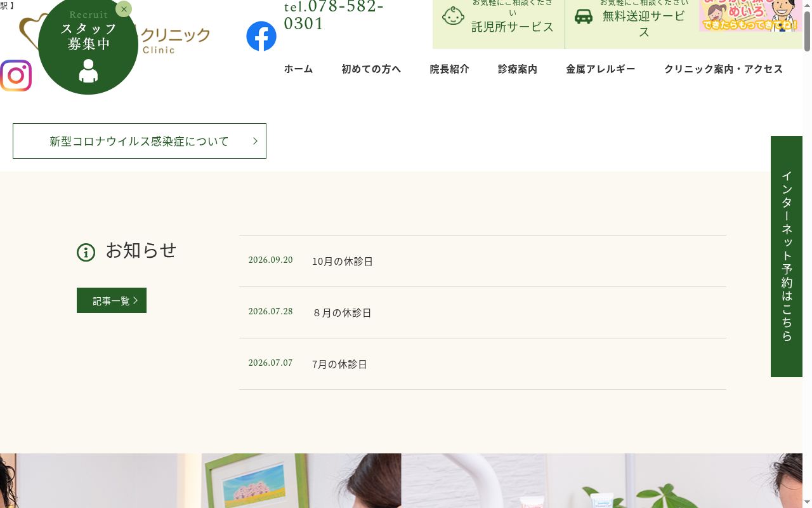Image resolution: width=812 pixels, height=508 pixels.
Task: Click the 託児所サービス text link
Action: click(513, 27)
